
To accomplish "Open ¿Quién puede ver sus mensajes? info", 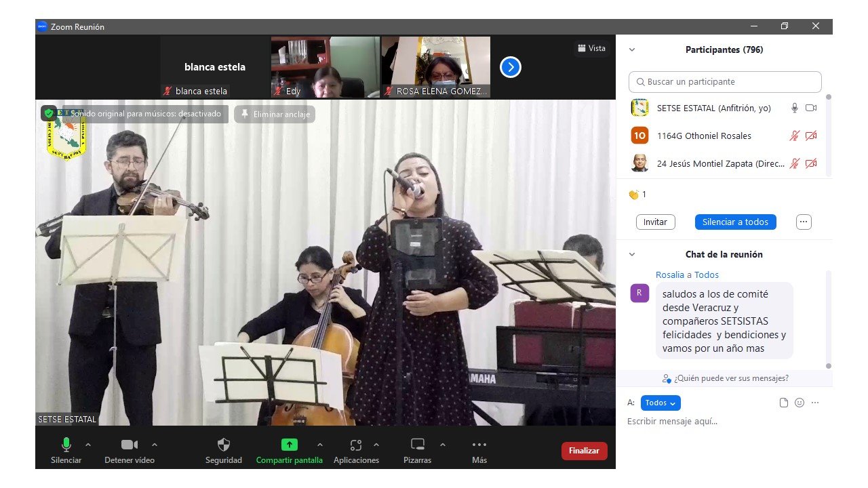I will tap(726, 378).
